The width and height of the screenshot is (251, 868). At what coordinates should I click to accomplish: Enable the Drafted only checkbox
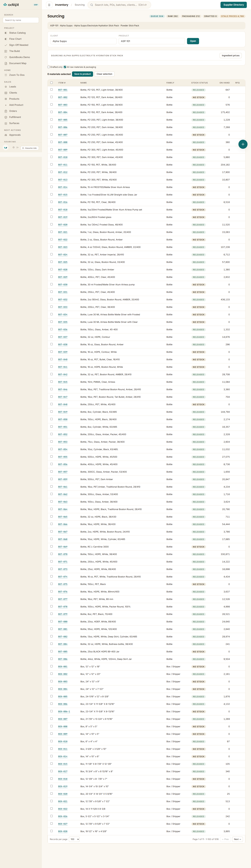pos(49,67)
